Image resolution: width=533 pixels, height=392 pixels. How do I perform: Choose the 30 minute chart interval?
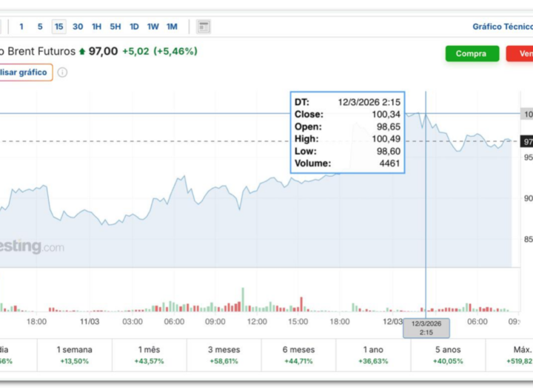(78, 27)
